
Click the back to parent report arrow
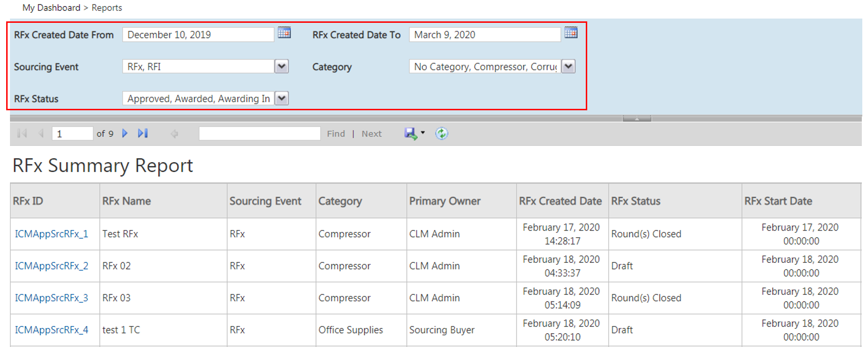174,134
